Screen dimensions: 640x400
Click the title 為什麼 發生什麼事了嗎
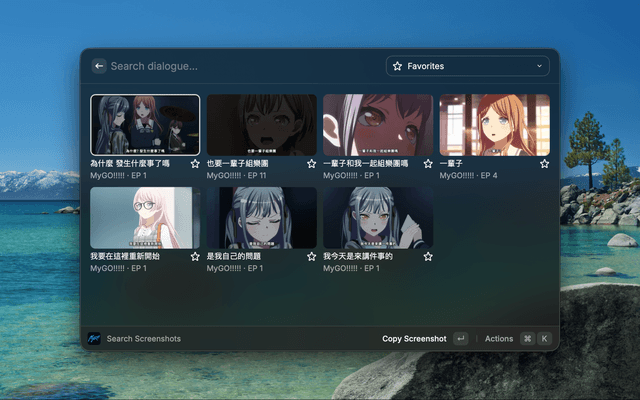pyautogui.click(x=130, y=164)
